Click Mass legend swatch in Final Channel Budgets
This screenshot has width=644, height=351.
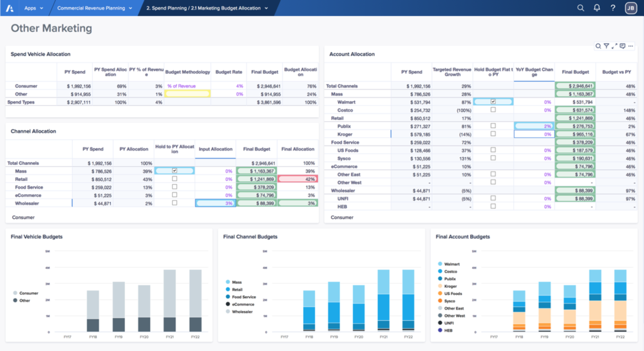pos(227,282)
